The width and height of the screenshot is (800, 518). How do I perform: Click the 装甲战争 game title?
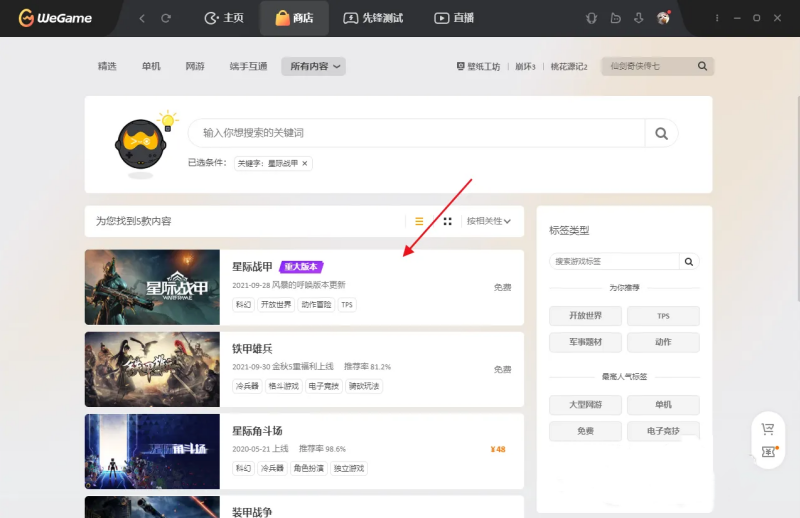pyautogui.click(x=252, y=512)
